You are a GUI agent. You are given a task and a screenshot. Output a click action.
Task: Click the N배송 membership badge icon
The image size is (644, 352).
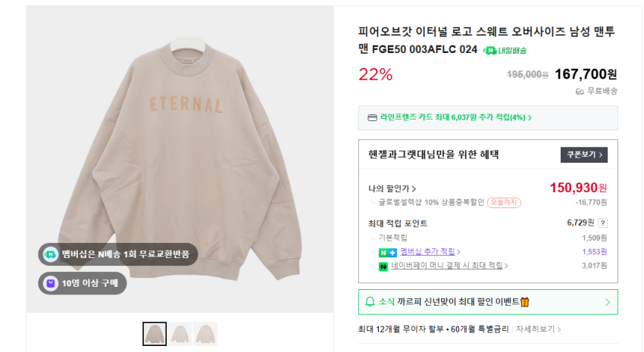coord(51,254)
